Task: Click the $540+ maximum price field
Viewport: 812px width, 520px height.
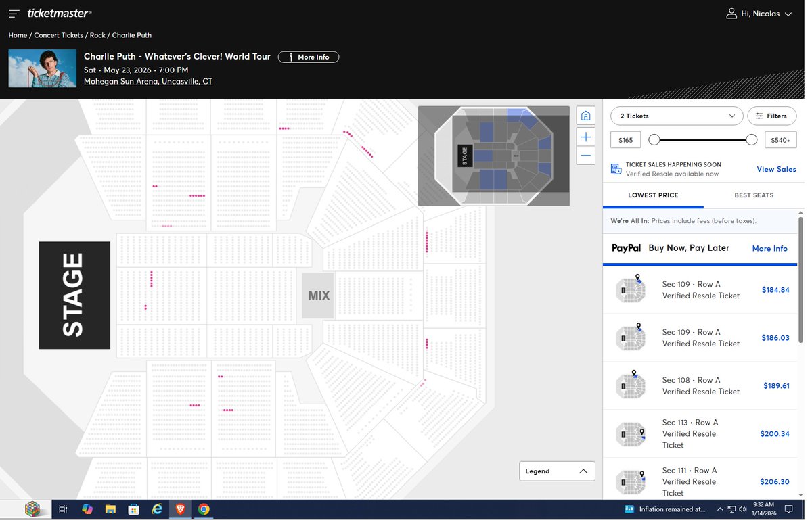Action: coord(780,140)
